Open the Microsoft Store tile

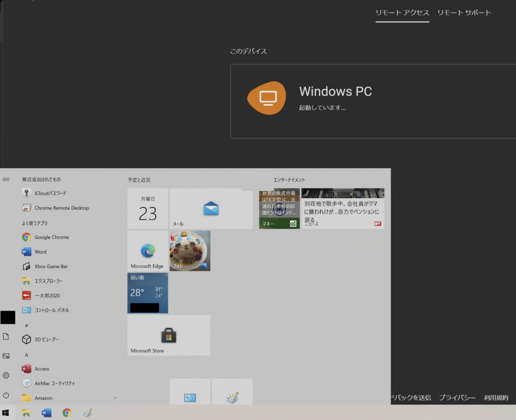169,335
